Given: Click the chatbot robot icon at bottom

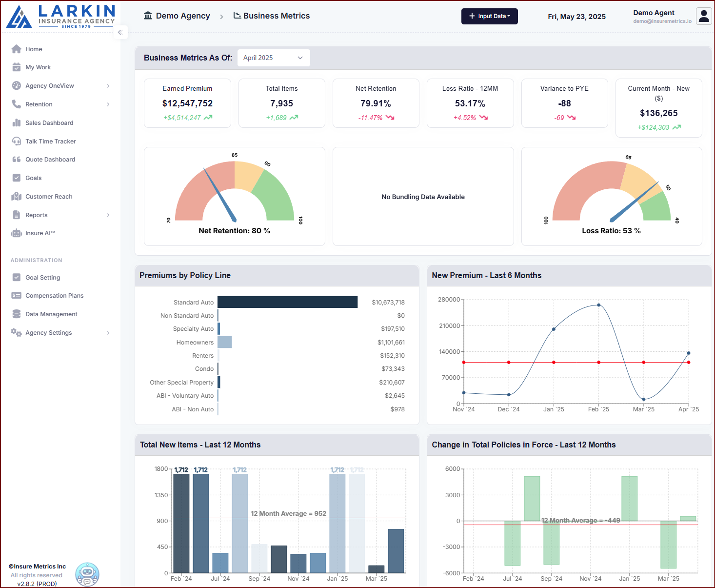Looking at the screenshot, I should (x=87, y=574).
